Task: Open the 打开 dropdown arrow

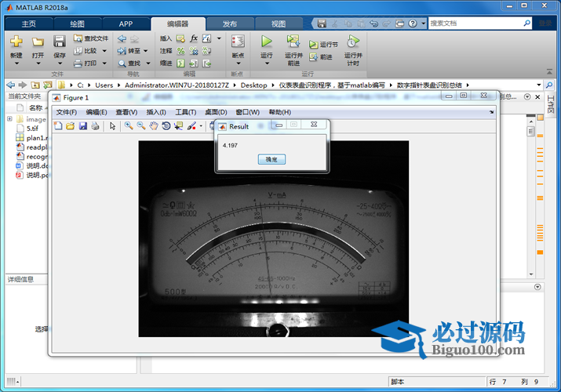Action: click(38, 64)
